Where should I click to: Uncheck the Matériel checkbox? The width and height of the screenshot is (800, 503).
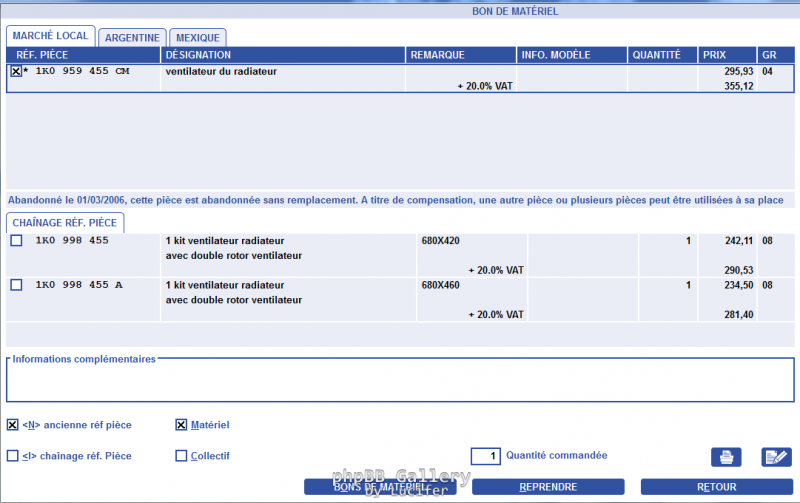pos(181,425)
